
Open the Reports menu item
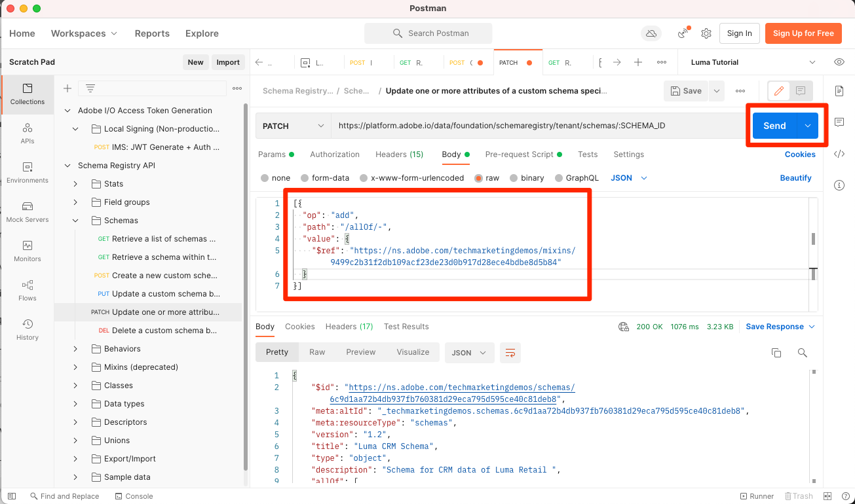tap(152, 33)
